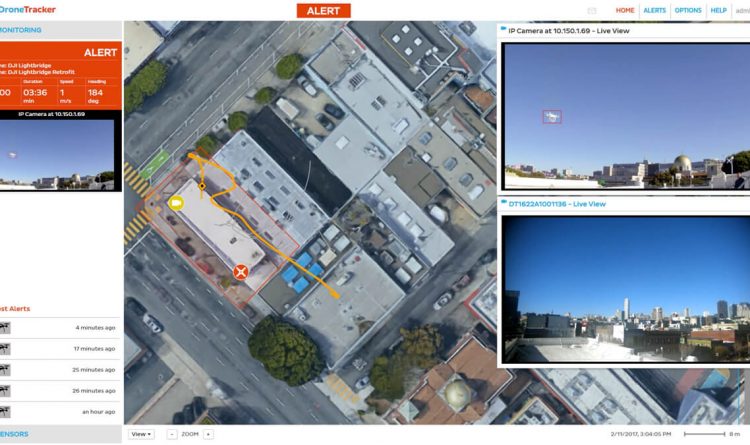Click the IP Camera at 10.150.1.69 caption in alert card

(51, 114)
